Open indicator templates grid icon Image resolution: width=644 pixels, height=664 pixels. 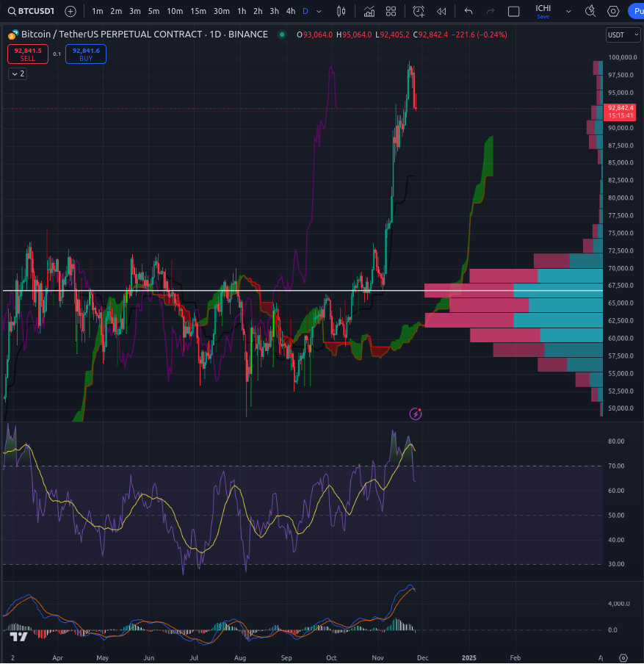pyautogui.click(x=391, y=12)
